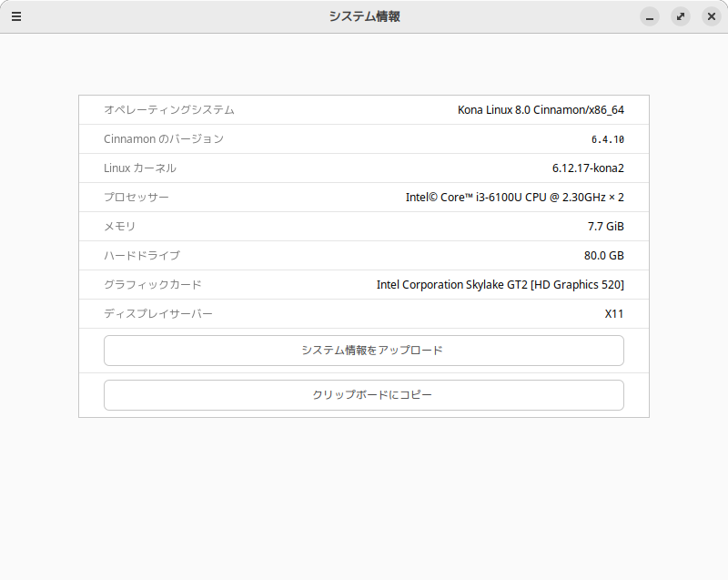Click the hard drive value 80.0 GB
Screen dimensions: 728x580
(x=603, y=256)
